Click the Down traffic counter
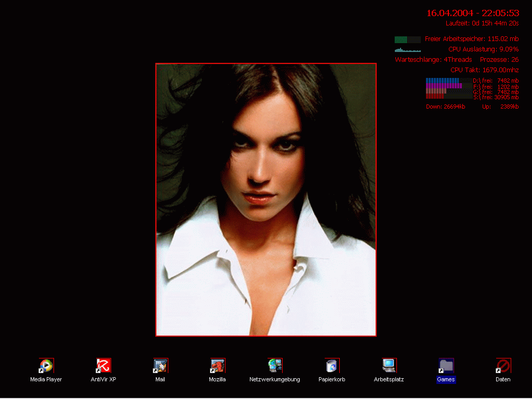Screen dimensions: 532x399 [x=445, y=107]
